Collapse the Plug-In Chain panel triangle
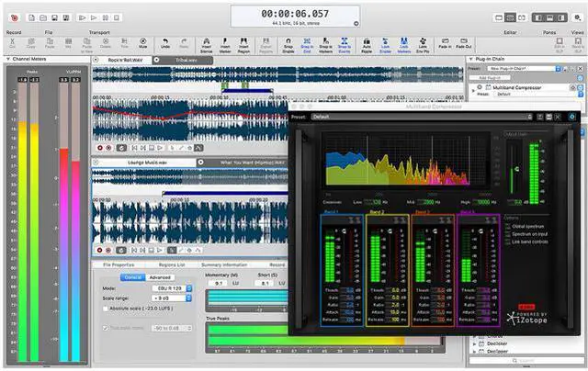 click(x=470, y=59)
